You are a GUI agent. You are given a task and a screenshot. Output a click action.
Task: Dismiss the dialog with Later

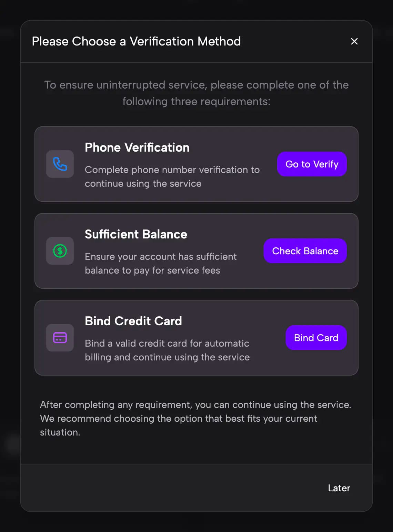(339, 488)
